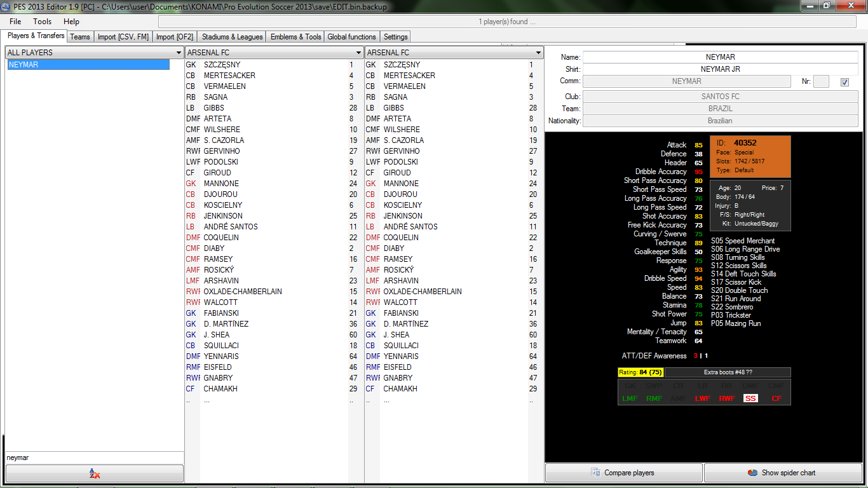The width and height of the screenshot is (868, 488).
Task: Switch to the Teams tab
Action: click(x=80, y=37)
